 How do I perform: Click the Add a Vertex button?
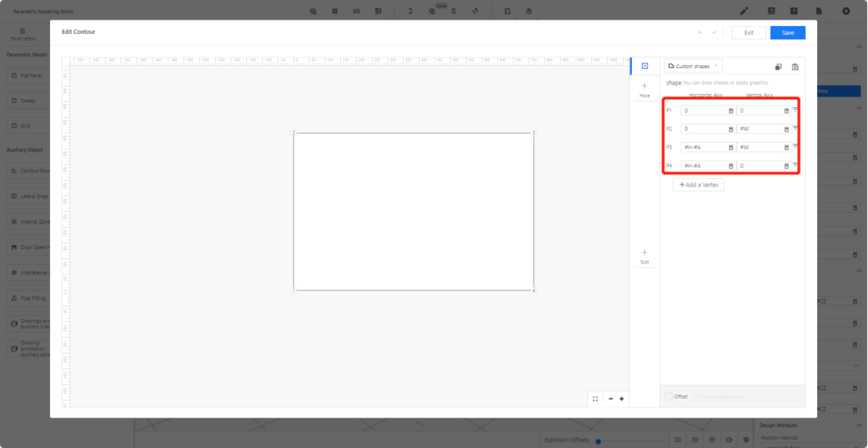(x=698, y=184)
